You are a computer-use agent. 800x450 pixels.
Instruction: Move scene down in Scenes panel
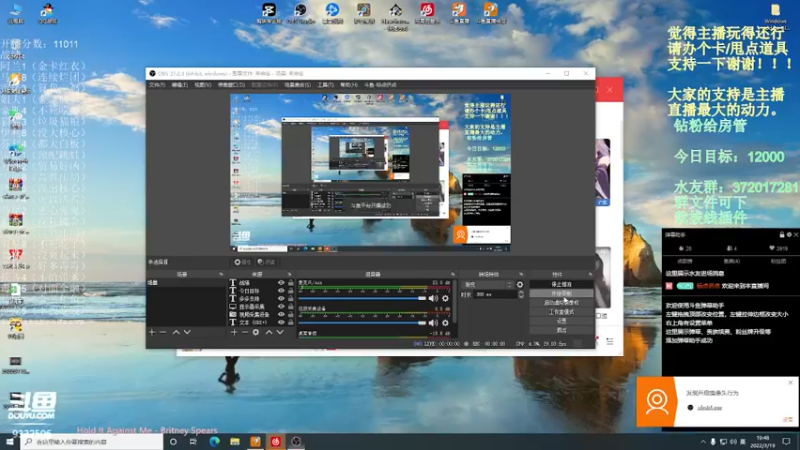tap(187, 332)
